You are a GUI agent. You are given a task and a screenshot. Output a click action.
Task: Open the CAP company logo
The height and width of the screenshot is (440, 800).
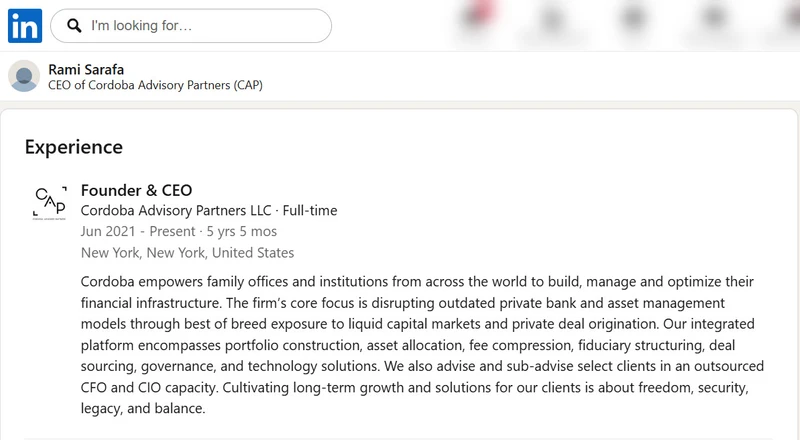click(x=49, y=203)
